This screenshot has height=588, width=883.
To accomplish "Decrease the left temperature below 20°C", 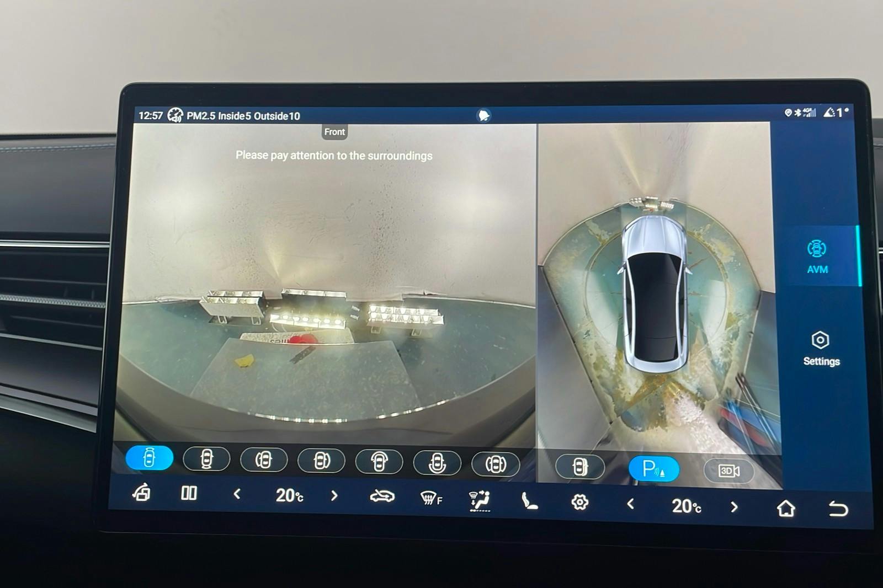I will tap(237, 494).
